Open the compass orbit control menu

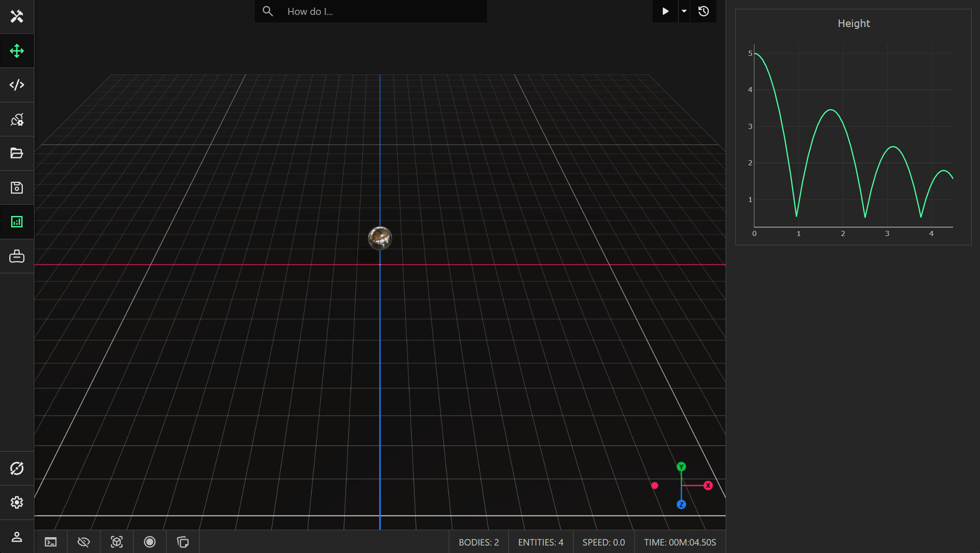[17, 468]
